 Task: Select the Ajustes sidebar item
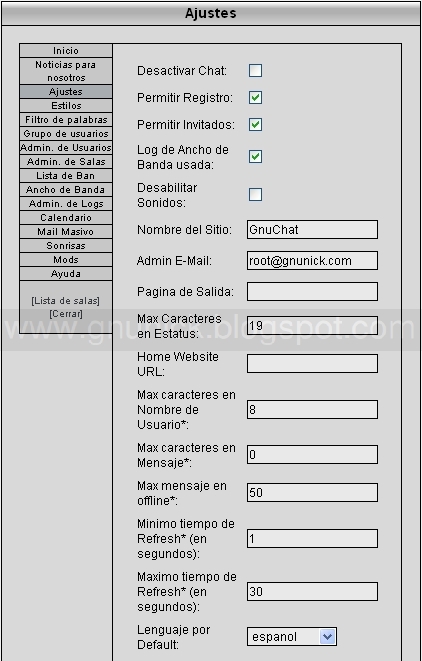pos(66,91)
